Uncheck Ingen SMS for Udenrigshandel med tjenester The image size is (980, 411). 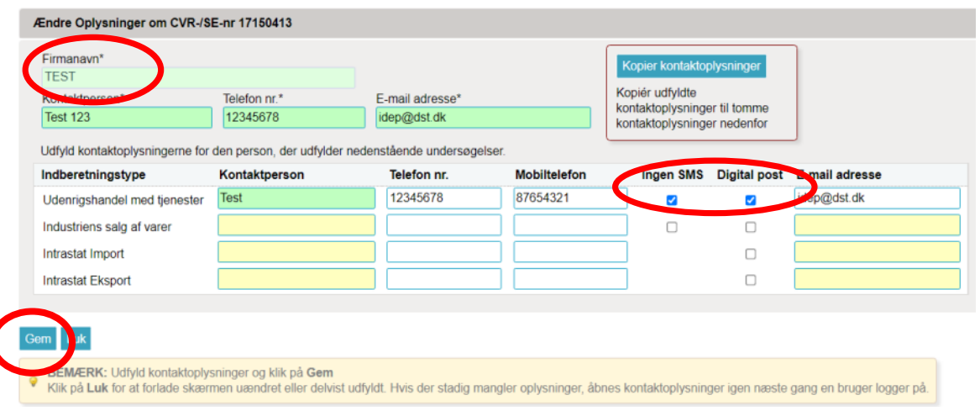(672, 200)
